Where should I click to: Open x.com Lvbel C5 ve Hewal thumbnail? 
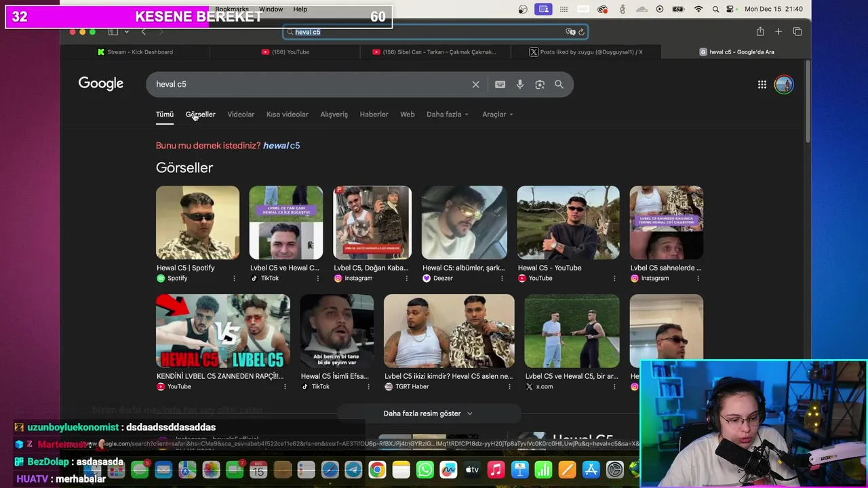(572, 331)
